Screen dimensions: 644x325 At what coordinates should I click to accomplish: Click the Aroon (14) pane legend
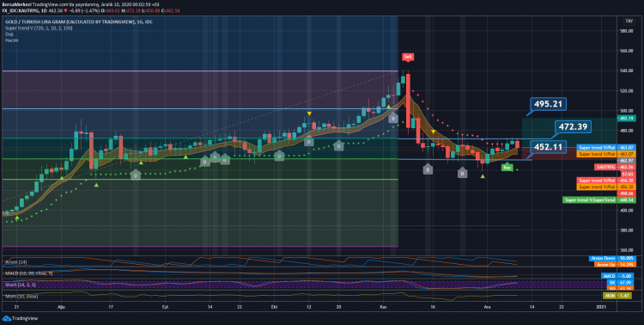(x=16, y=261)
